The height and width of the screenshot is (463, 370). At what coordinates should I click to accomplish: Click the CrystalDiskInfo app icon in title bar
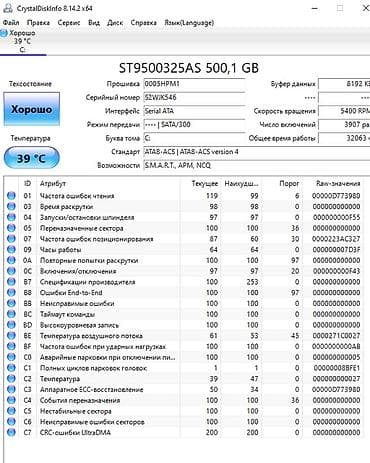tap(7, 8)
